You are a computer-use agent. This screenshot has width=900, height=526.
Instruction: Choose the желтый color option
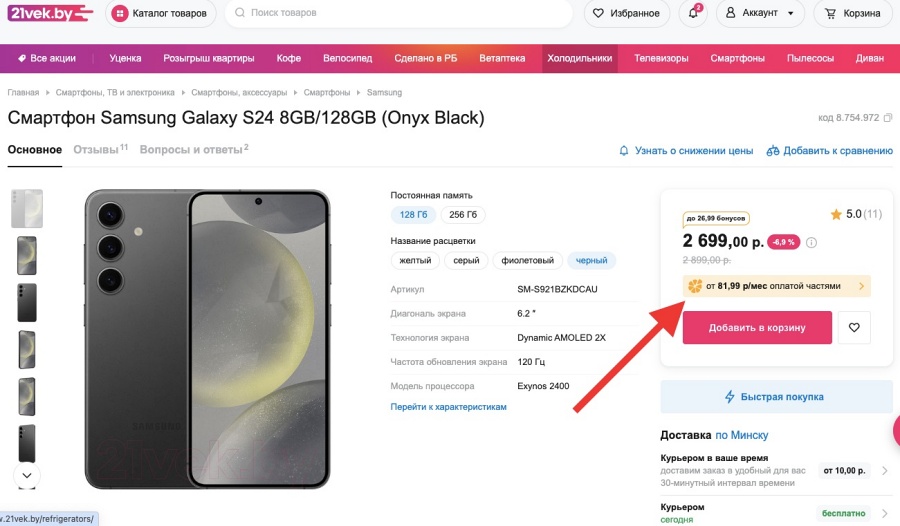(415, 261)
